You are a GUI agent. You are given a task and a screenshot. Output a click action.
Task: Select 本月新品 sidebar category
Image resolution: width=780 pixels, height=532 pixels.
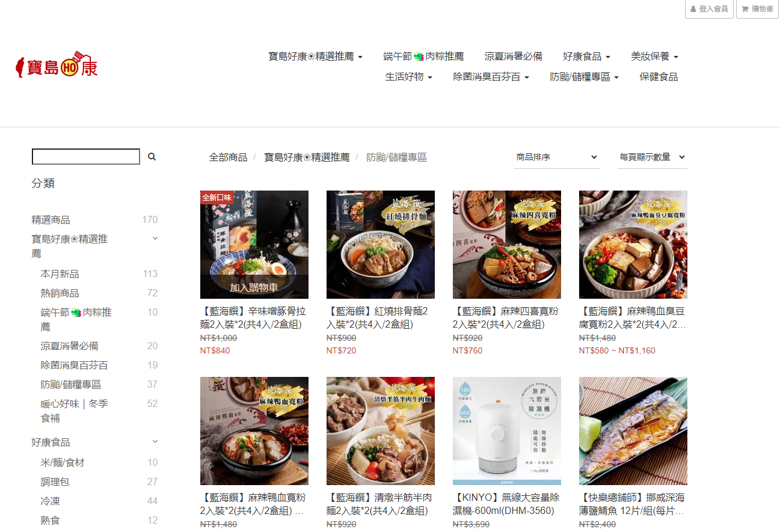tap(60, 274)
